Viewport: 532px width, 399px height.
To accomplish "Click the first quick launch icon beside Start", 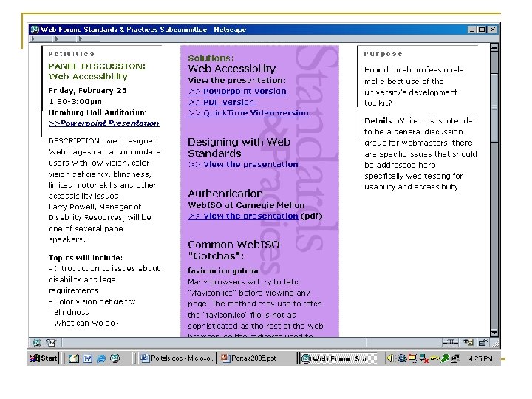I will click(x=74, y=358).
